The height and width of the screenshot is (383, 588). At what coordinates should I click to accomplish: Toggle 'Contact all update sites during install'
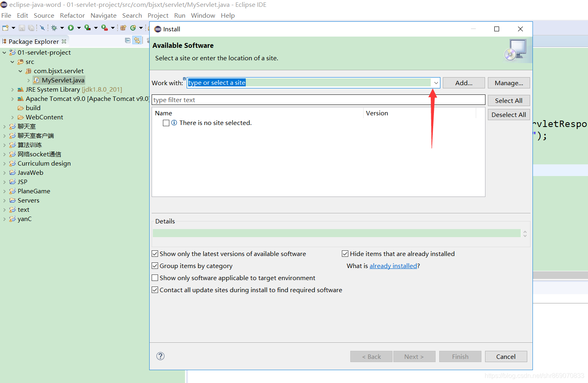155,290
